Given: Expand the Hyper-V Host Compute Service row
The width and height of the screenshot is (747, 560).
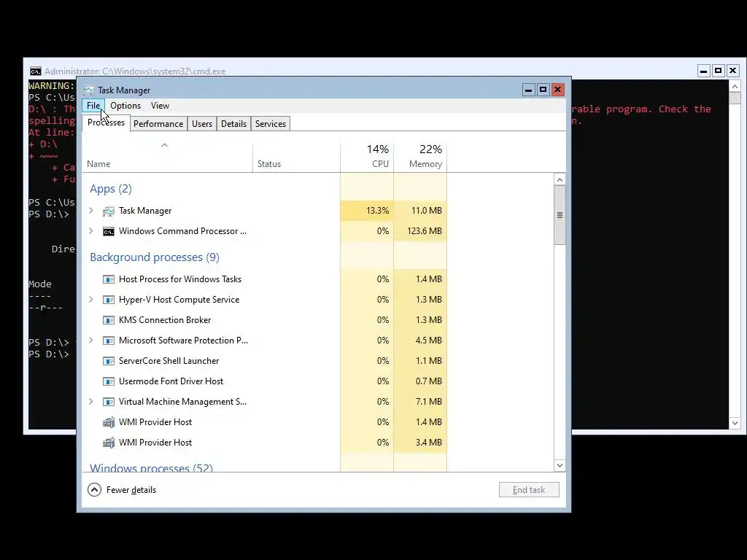Looking at the screenshot, I should pyautogui.click(x=91, y=300).
